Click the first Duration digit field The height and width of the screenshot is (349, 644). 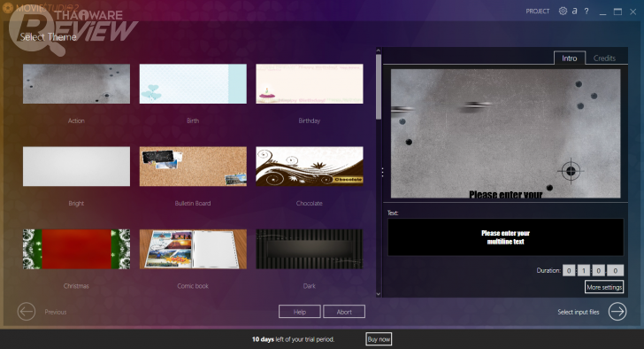coord(569,270)
